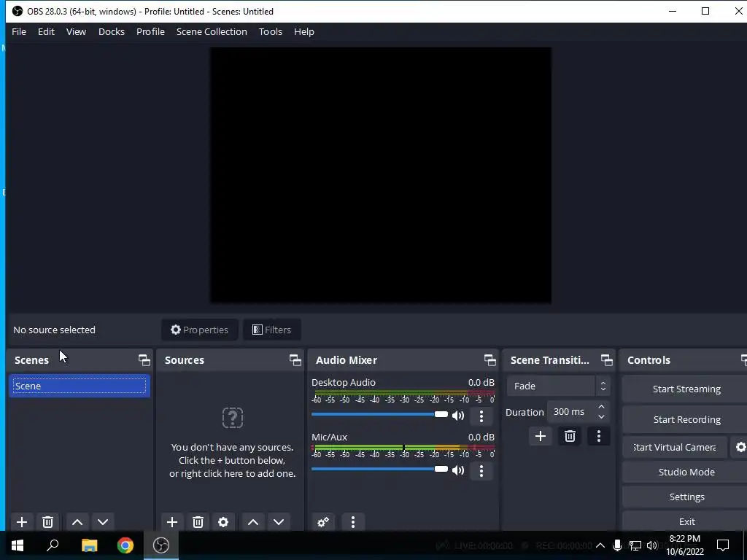Open File Explorer from the taskbar
The width and height of the screenshot is (747, 560).
(x=89, y=545)
